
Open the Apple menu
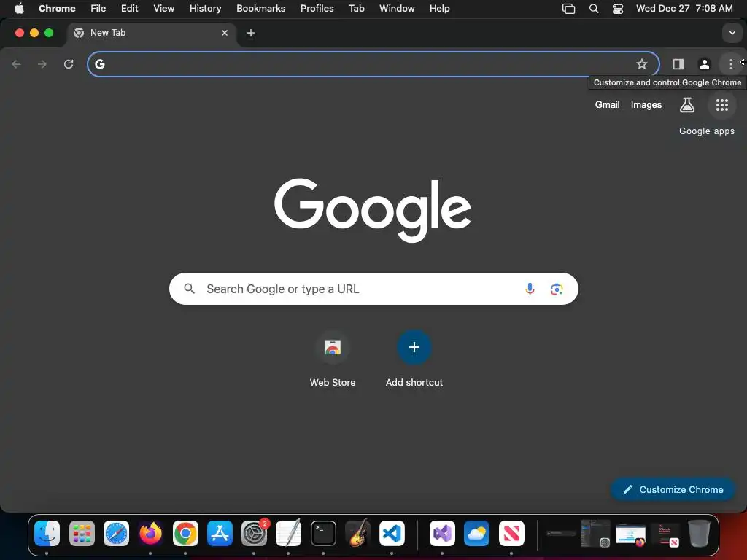pos(19,9)
